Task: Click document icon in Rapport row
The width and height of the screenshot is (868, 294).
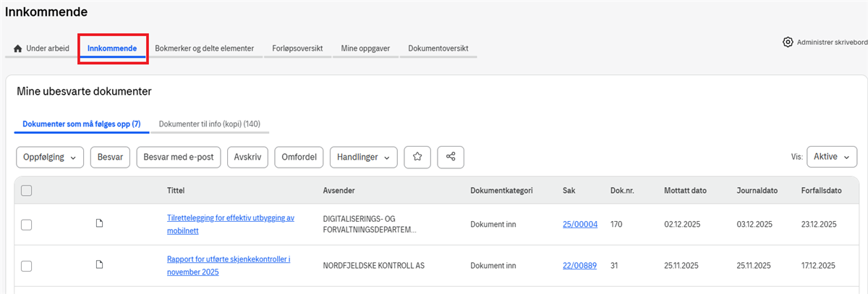Action: (100, 265)
